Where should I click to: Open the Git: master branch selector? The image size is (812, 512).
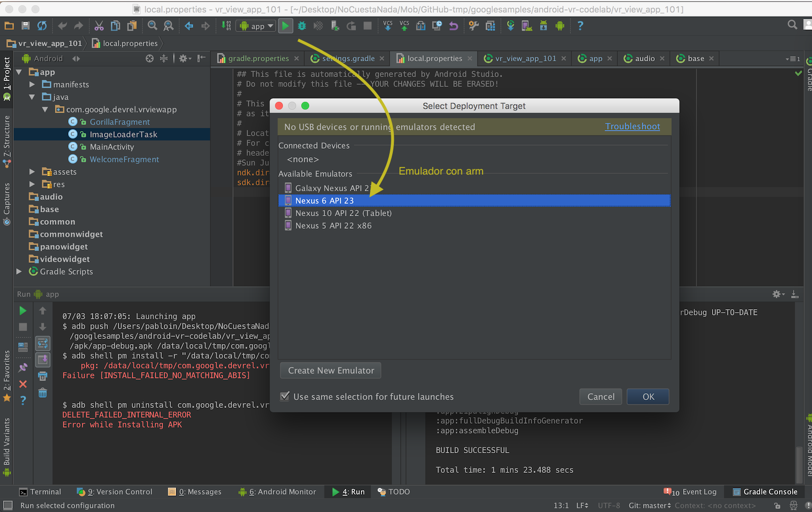pos(650,505)
